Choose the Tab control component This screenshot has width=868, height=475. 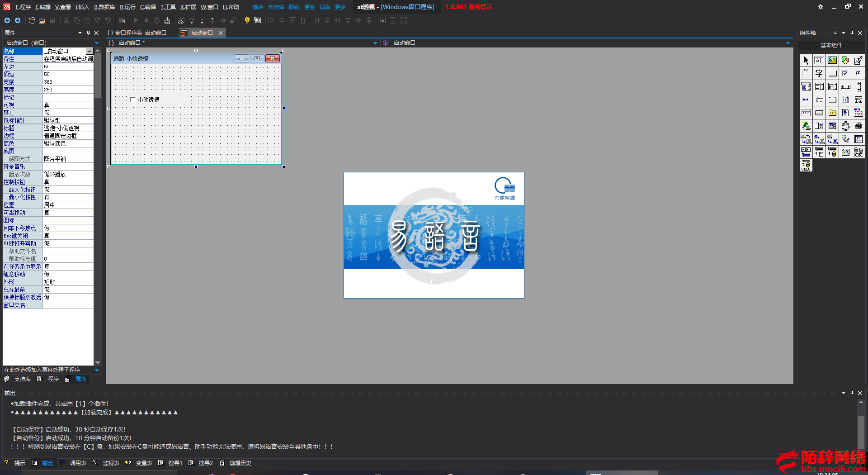click(832, 100)
